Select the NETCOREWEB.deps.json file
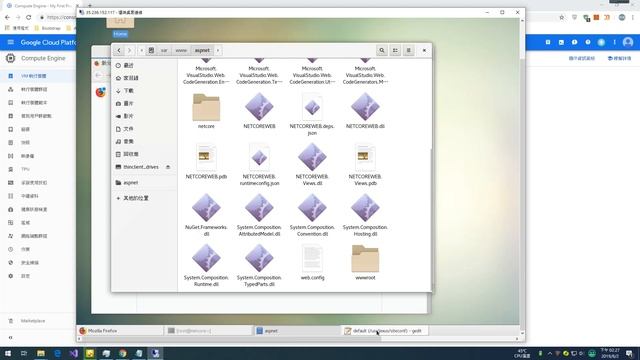 tap(312, 114)
